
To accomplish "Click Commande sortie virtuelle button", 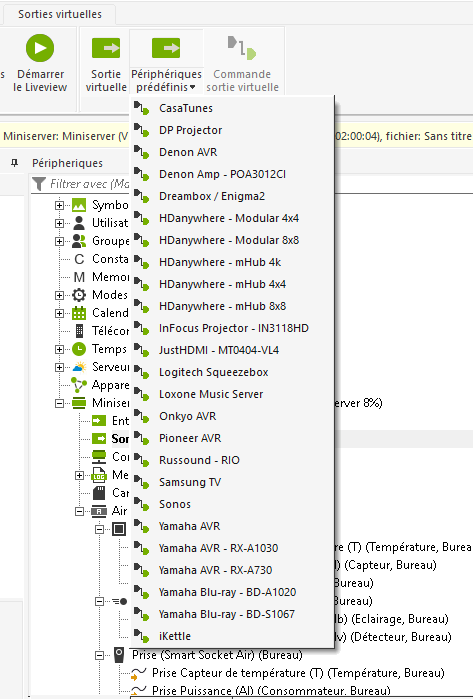I will [x=242, y=62].
